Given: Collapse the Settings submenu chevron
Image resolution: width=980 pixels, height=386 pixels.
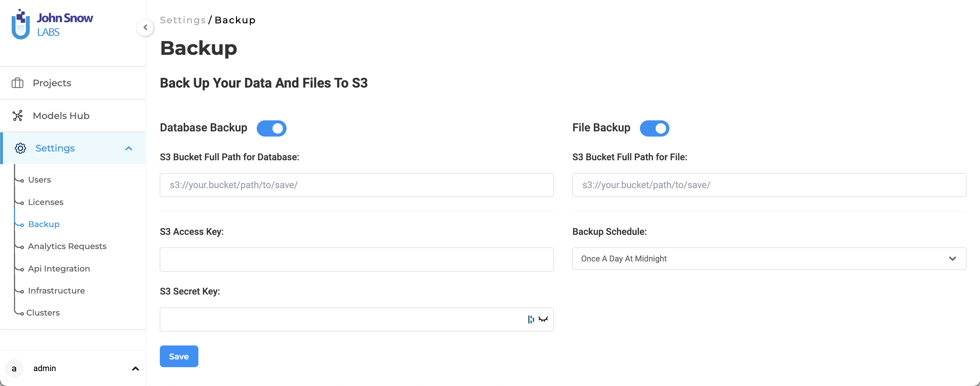Looking at the screenshot, I should click(129, 149).
